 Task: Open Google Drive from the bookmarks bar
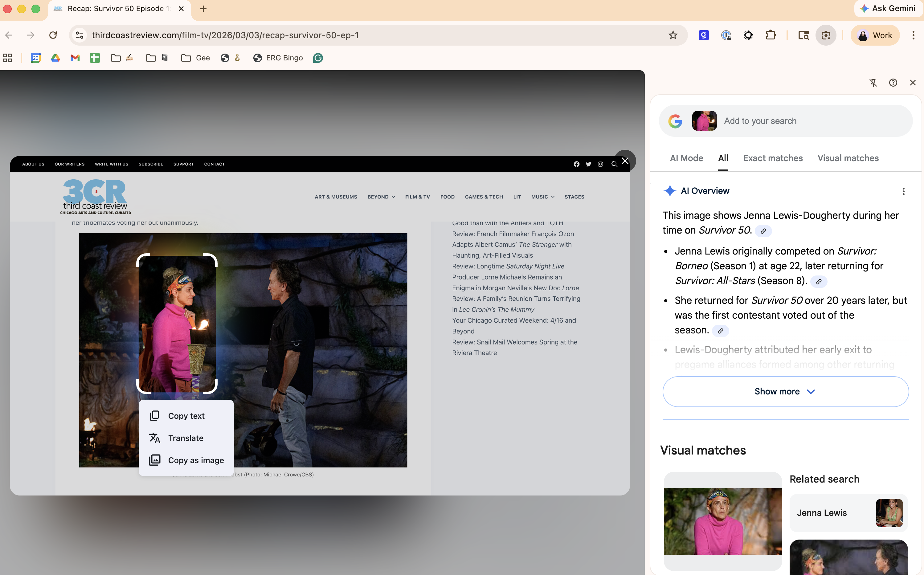click(55, 58)
